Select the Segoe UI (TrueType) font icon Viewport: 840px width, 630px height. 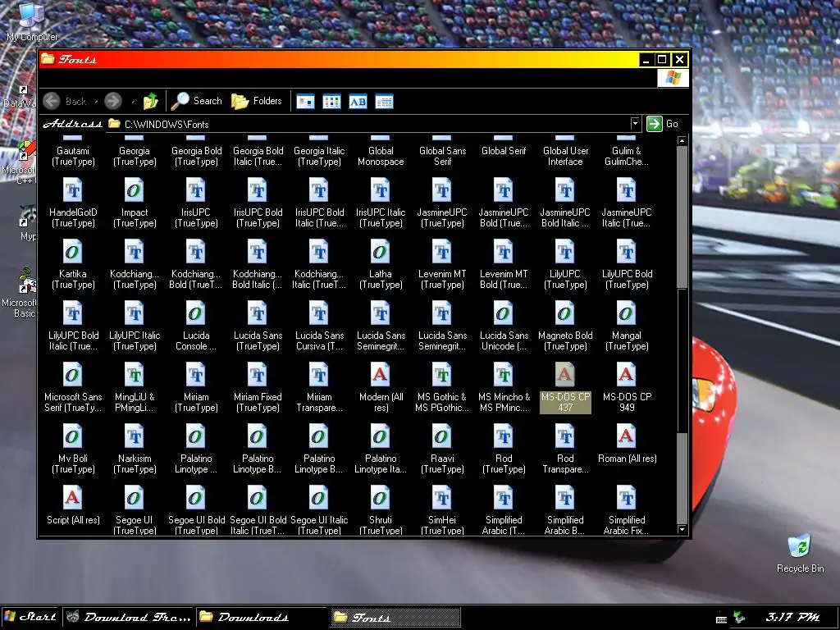click(x=134, y=498)
